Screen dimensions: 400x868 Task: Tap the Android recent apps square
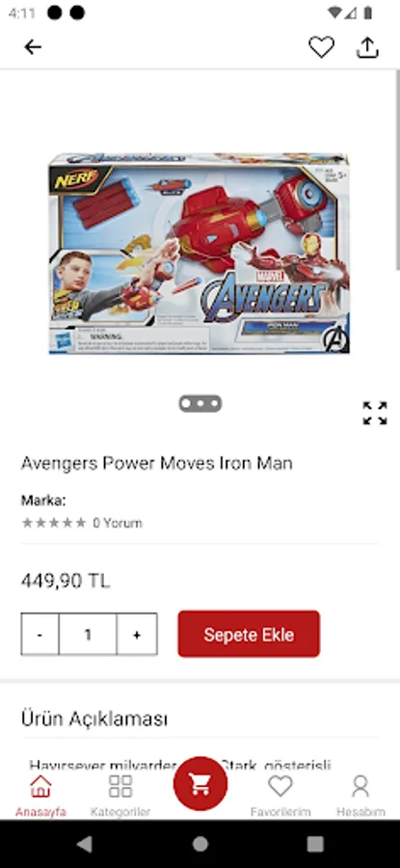(315, 844)
